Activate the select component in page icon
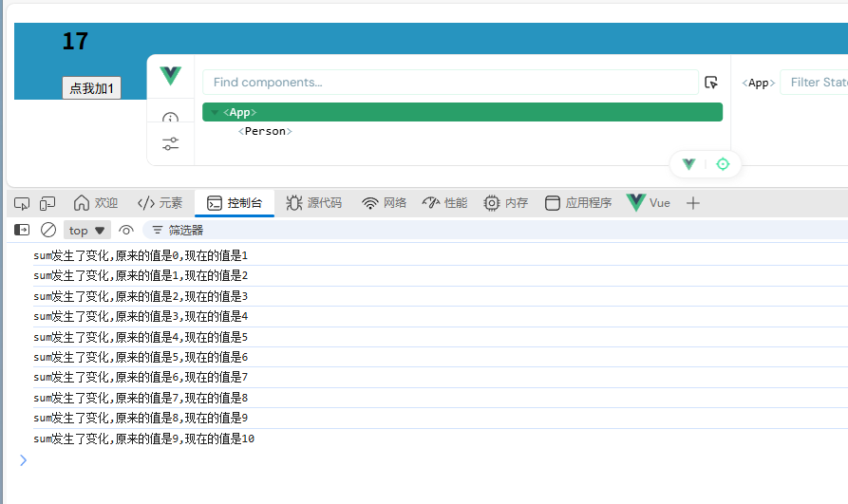This screenshot has height=504, width=848. (711, 83)
